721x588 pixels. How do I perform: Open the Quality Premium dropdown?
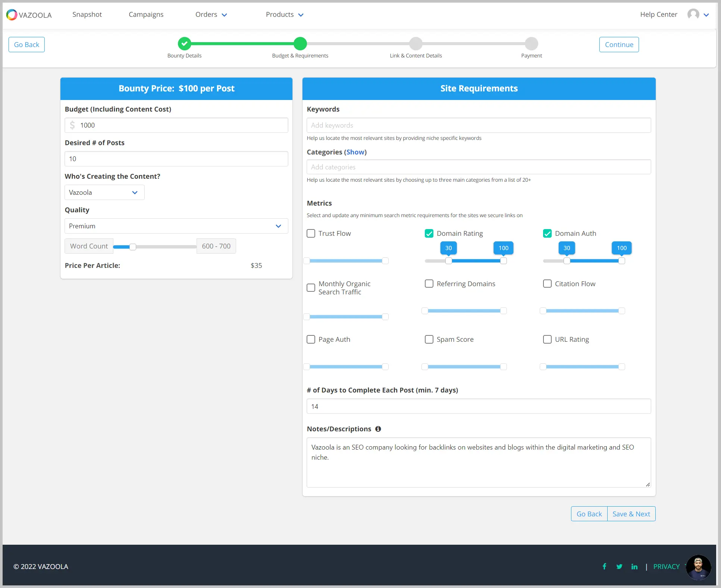[176, 226]
